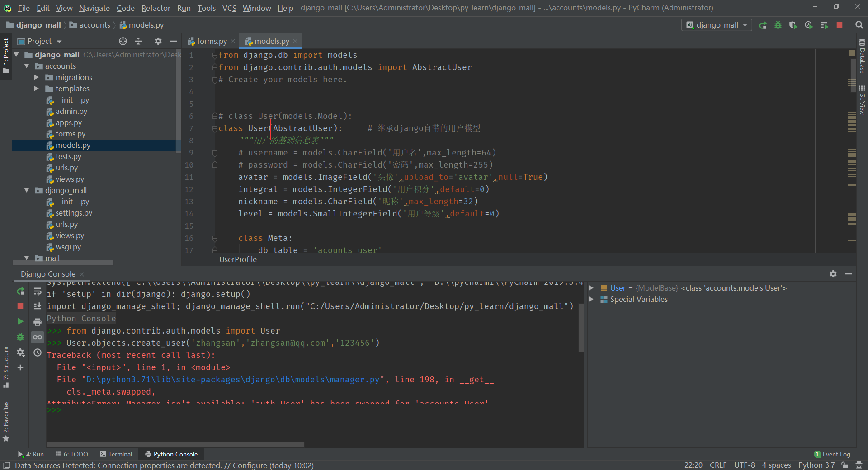Open console History clock icon
The image size is (868, 470).
(38, 352)
